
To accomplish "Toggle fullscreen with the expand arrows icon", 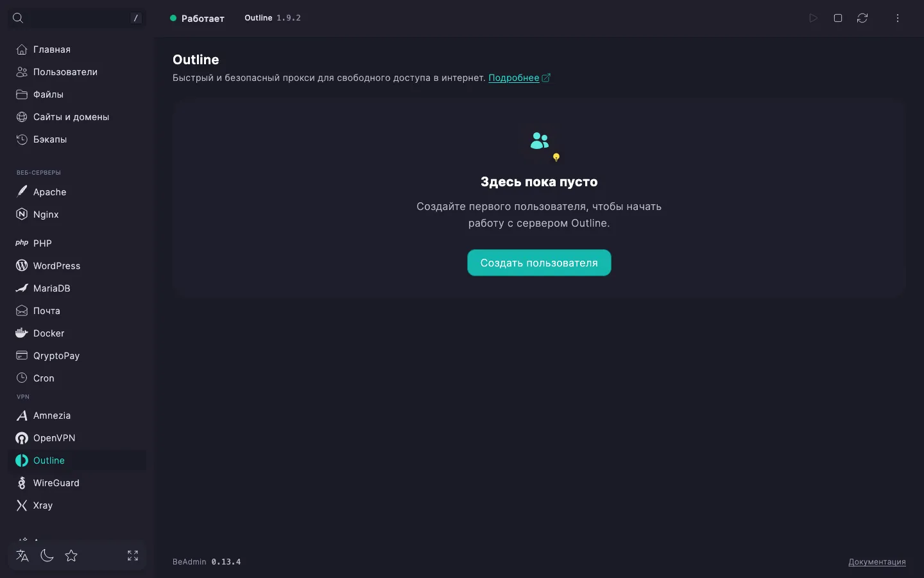I will 133,556.
